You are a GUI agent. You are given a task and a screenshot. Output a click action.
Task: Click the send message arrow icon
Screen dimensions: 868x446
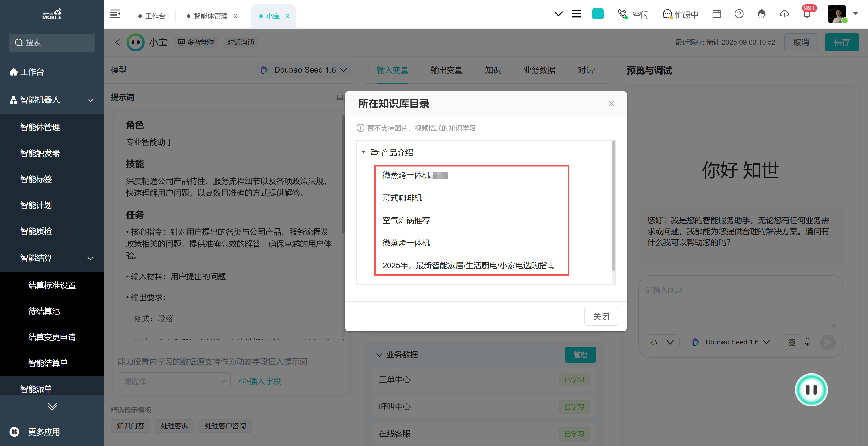(828, 342)
